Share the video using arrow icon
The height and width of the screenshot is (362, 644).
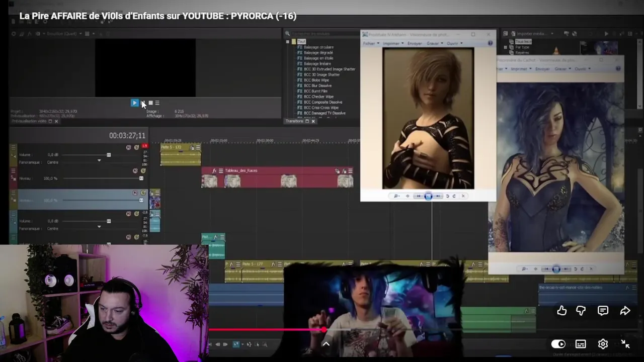tap(625, 311)
